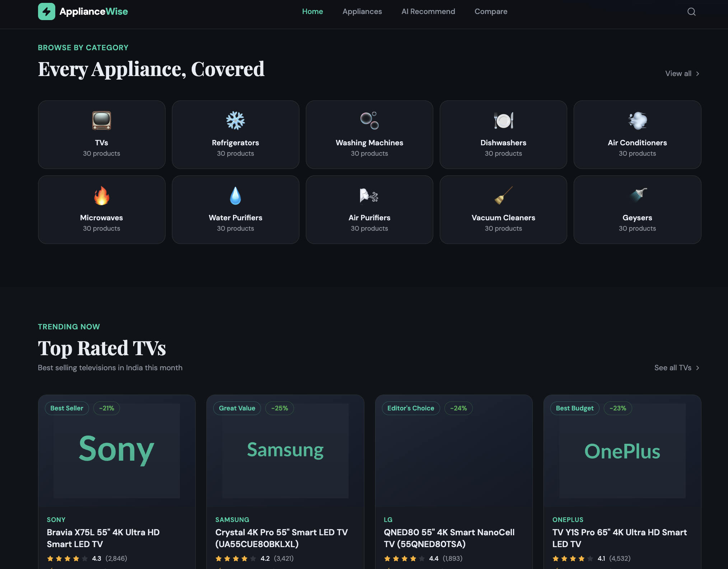The image size is (728, 569).
Task: Click the -23% discount badge
Action: [618, 408]
